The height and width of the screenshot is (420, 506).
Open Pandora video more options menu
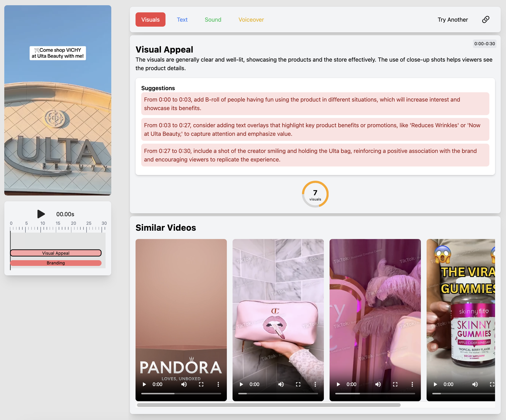click(218, 384)
